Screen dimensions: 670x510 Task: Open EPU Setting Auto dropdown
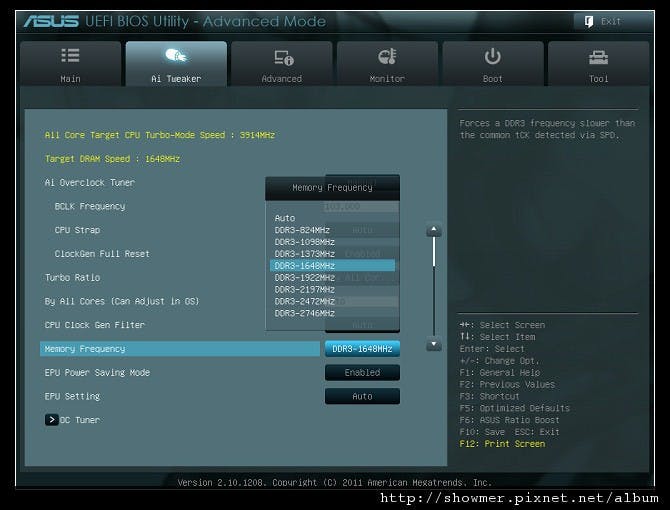pos(362,396)
